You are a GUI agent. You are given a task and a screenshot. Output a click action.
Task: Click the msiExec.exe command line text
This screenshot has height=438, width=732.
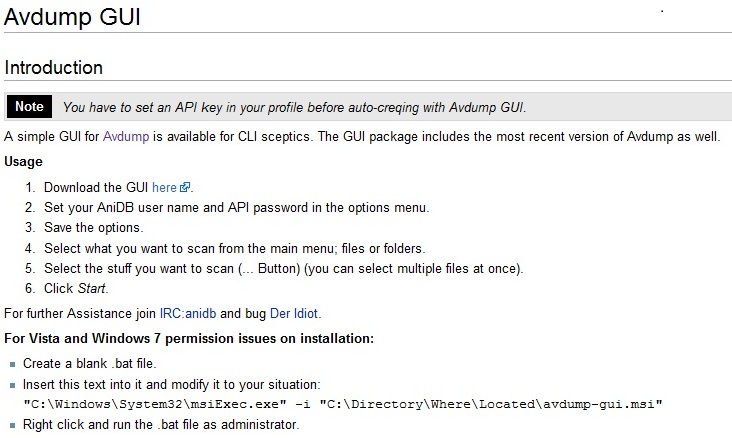tap(343, 404)
